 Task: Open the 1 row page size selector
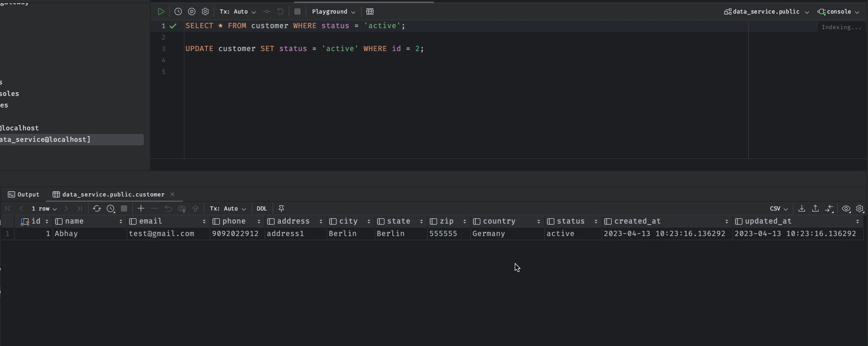coord(44,208)
